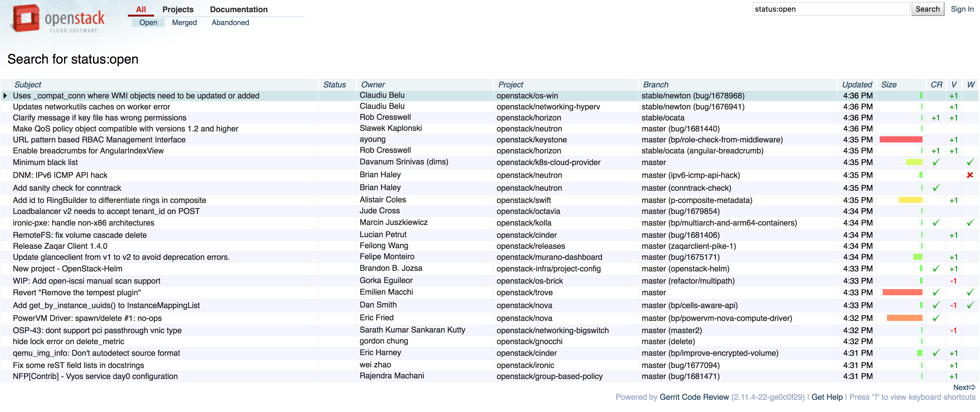980x412 pixels.
Task: Click red size bar in URL pattern RBAC row
Action: pyautogui.click(x=900, y=140)
